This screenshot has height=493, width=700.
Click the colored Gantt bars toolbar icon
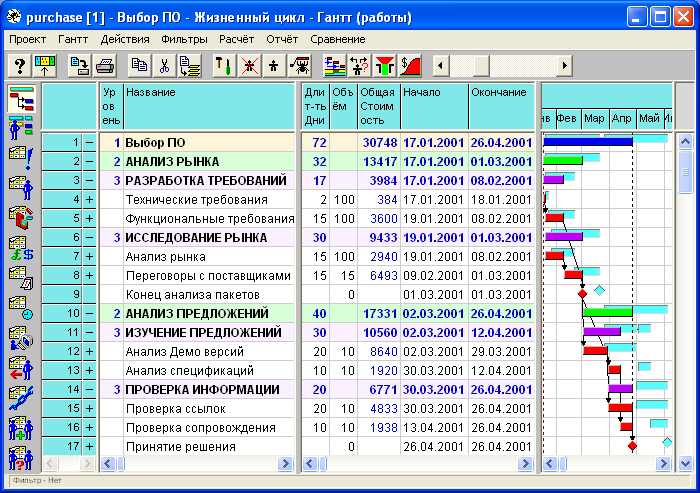pyautogui.click(x=334, y=66)
